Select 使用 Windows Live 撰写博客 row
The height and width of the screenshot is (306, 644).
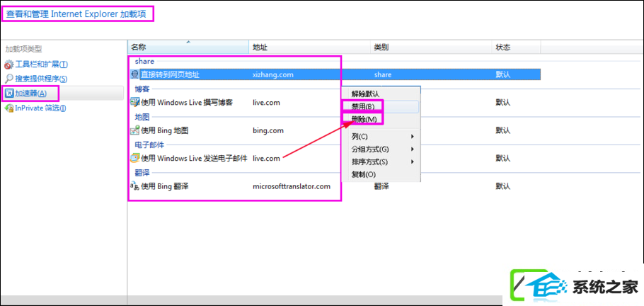click(334, 103)
